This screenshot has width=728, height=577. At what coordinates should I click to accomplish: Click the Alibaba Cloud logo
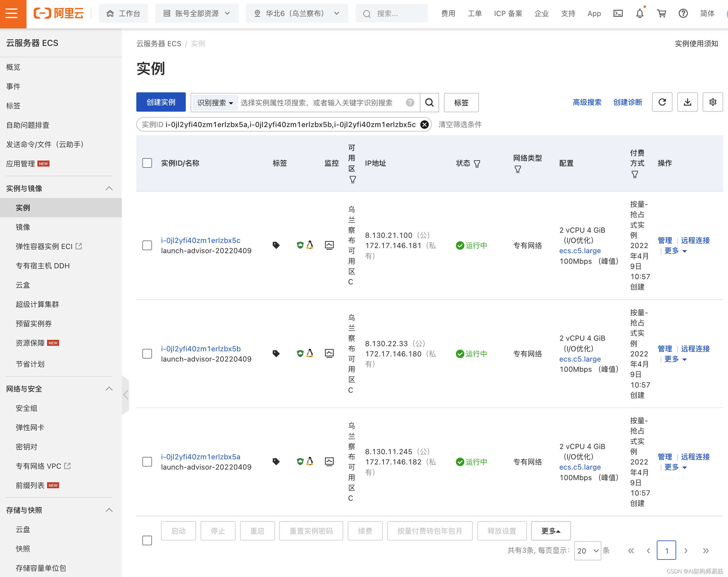point(59,14)
